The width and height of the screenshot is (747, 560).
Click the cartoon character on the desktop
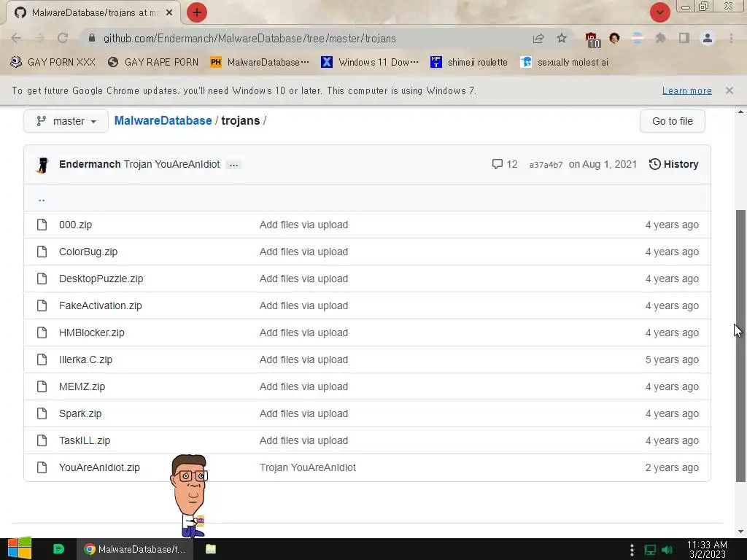(190, 495)
